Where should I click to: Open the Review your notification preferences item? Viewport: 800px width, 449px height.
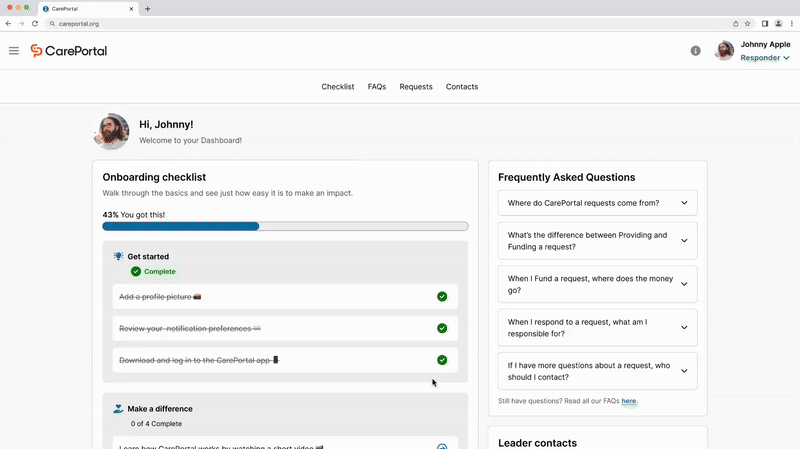coord(285,328)
